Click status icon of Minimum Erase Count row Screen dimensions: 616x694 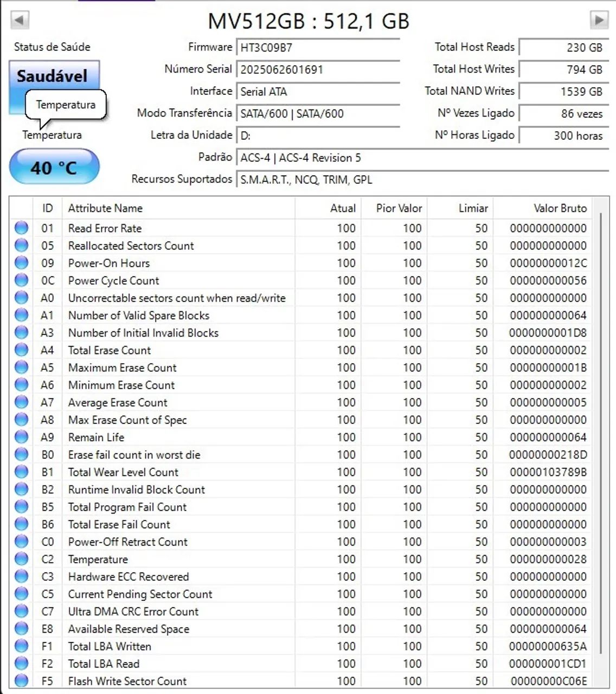click(21, 384)
